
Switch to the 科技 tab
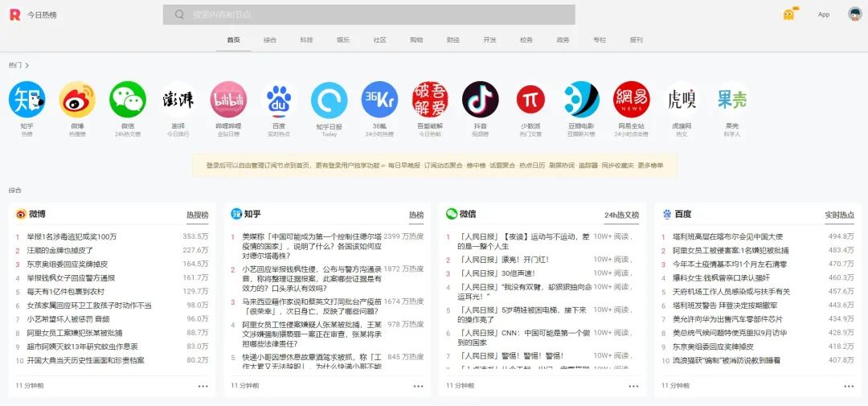tap(307, 40)
